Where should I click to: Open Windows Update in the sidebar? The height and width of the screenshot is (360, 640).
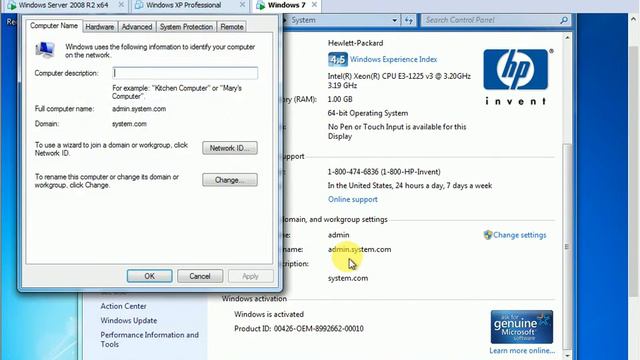(129, 321)
